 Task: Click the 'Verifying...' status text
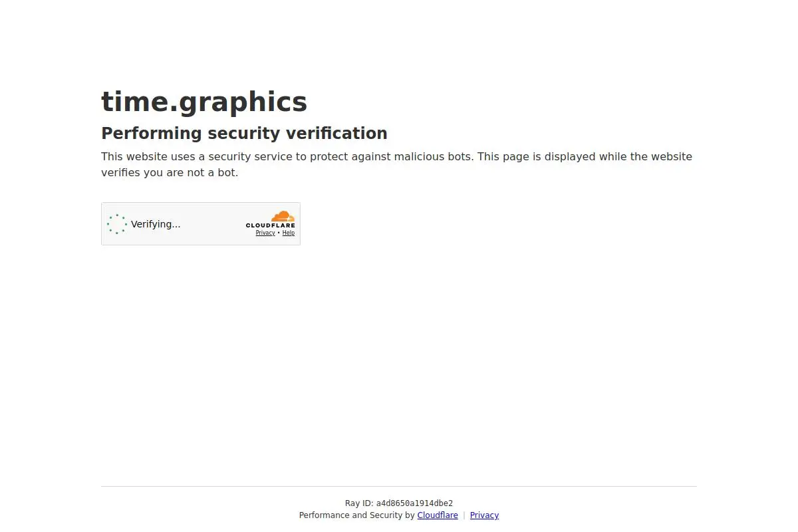coord(156,224)
